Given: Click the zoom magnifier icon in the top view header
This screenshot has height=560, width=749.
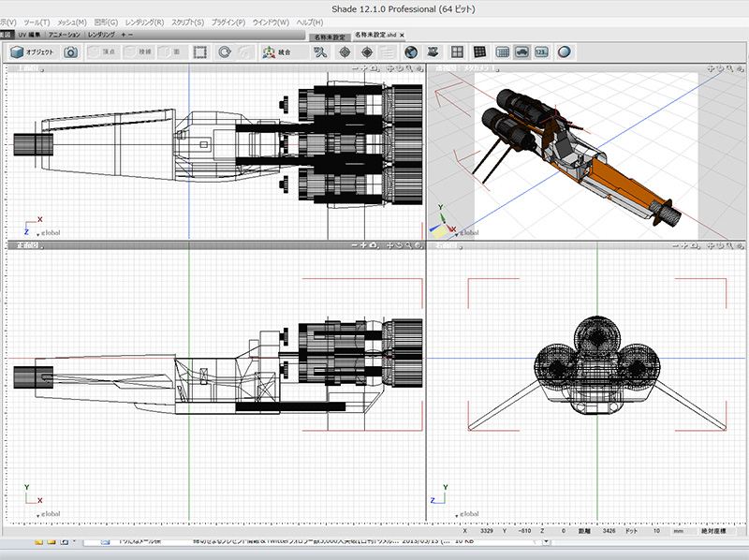Looking at the screenshot, I should pos(409,68).
